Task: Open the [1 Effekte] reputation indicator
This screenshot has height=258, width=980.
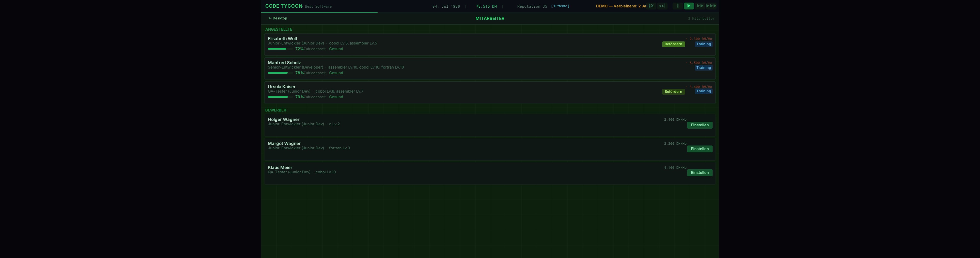Action: [x=560, y=6]
